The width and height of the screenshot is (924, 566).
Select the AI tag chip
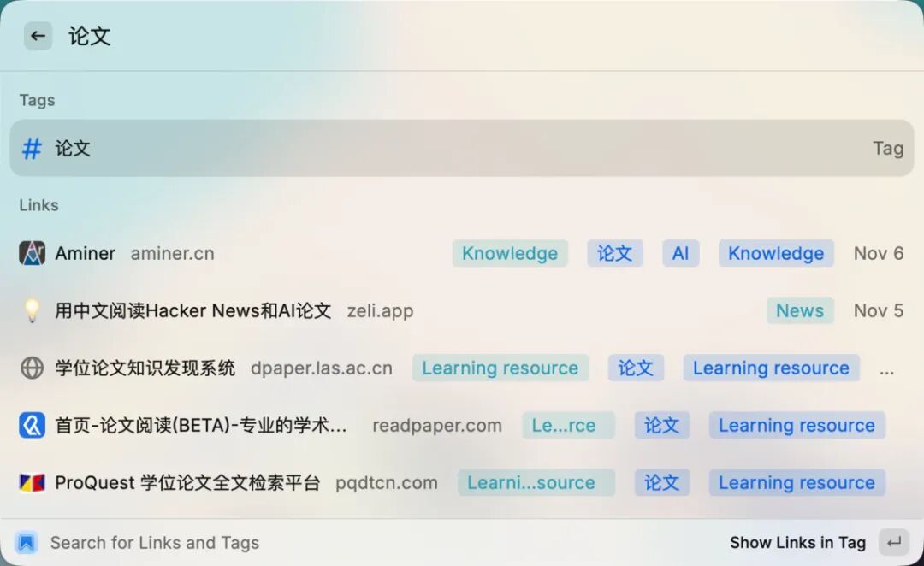tap(681, 253)
